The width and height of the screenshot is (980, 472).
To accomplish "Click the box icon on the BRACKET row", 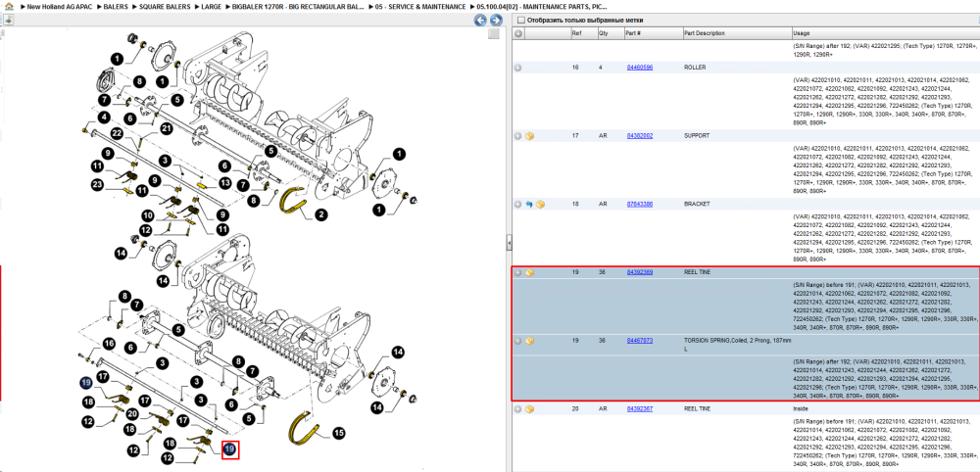I will pos(541,204).
